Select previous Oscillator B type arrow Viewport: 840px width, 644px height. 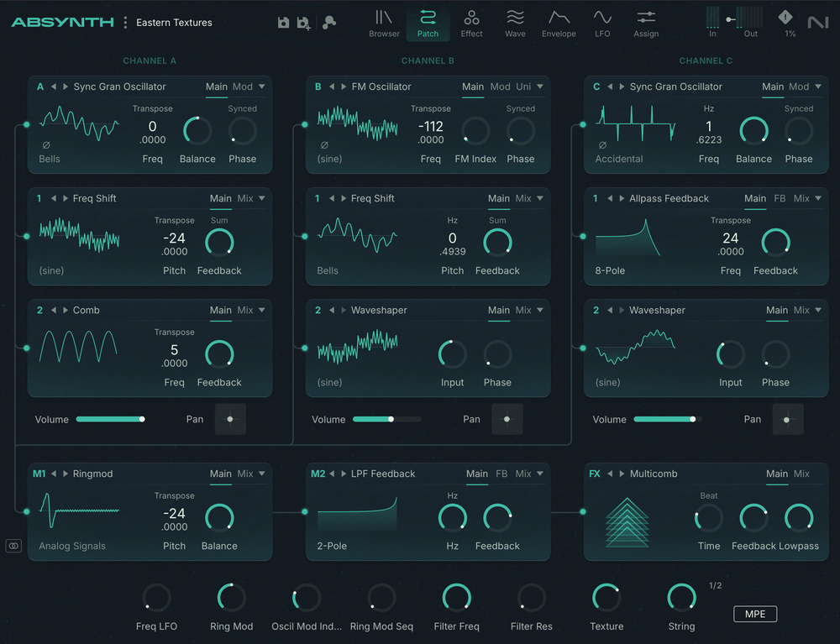coord(332,86)
